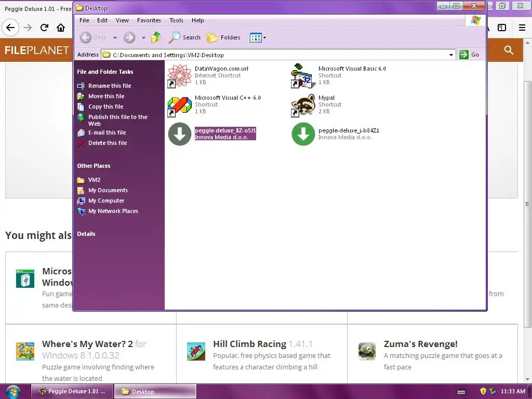Viewport: 532px width, 399px height.
Task: Open the Help menu
Action: point(197,20)
